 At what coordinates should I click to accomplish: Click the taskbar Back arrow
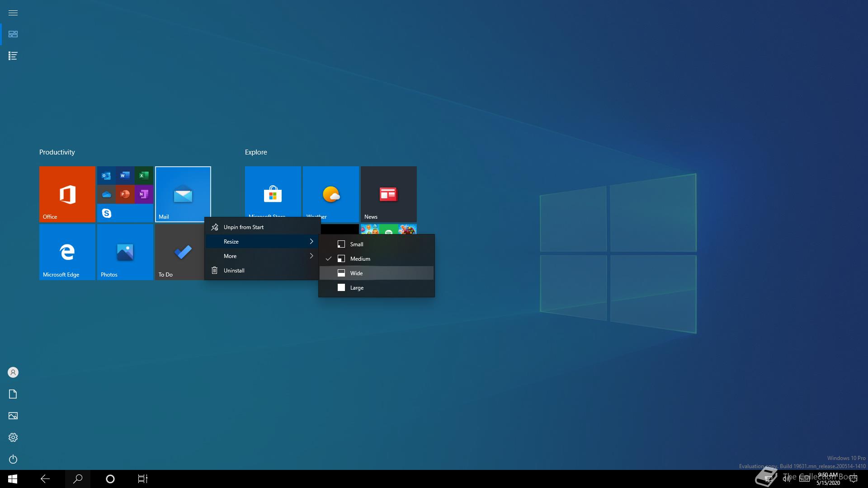click(45, 479)
